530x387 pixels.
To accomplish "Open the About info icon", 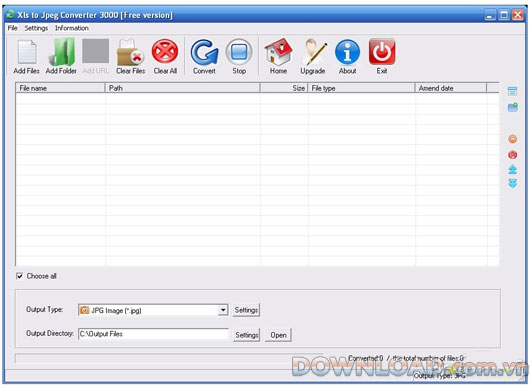I will pos(347,52).
